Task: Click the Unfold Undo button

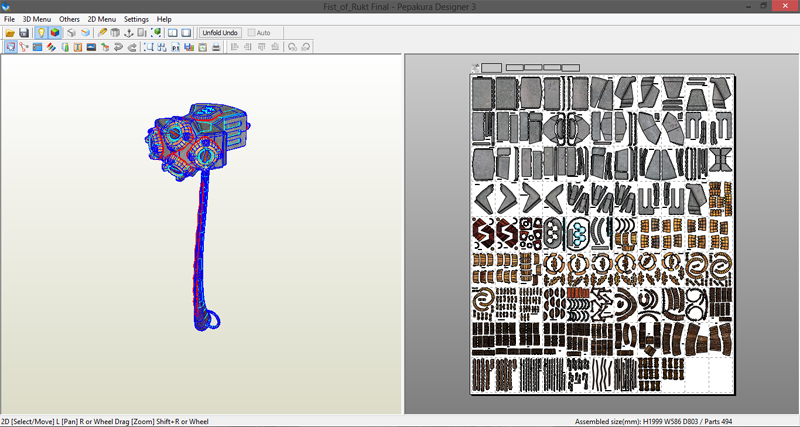Action: [220, 33]
